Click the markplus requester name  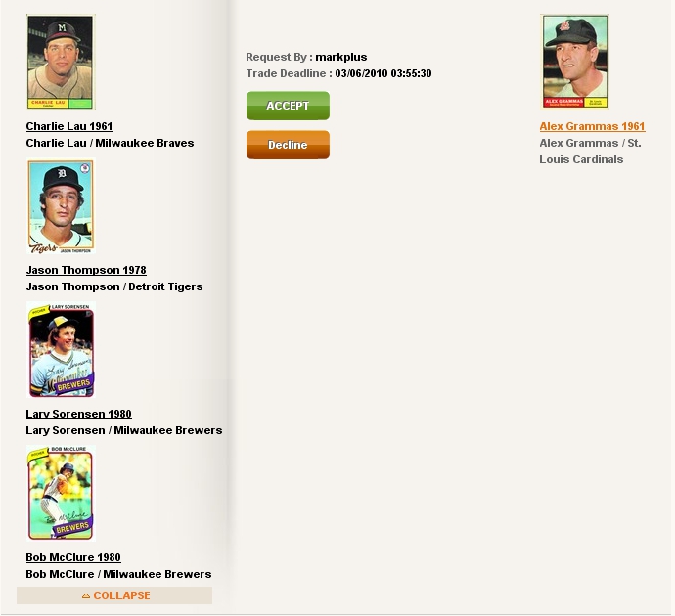point(341,57)
